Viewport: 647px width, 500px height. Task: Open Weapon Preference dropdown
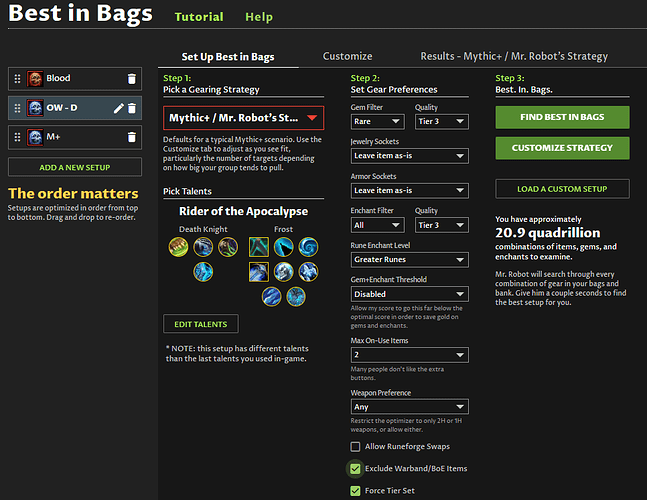pos(409,407)
